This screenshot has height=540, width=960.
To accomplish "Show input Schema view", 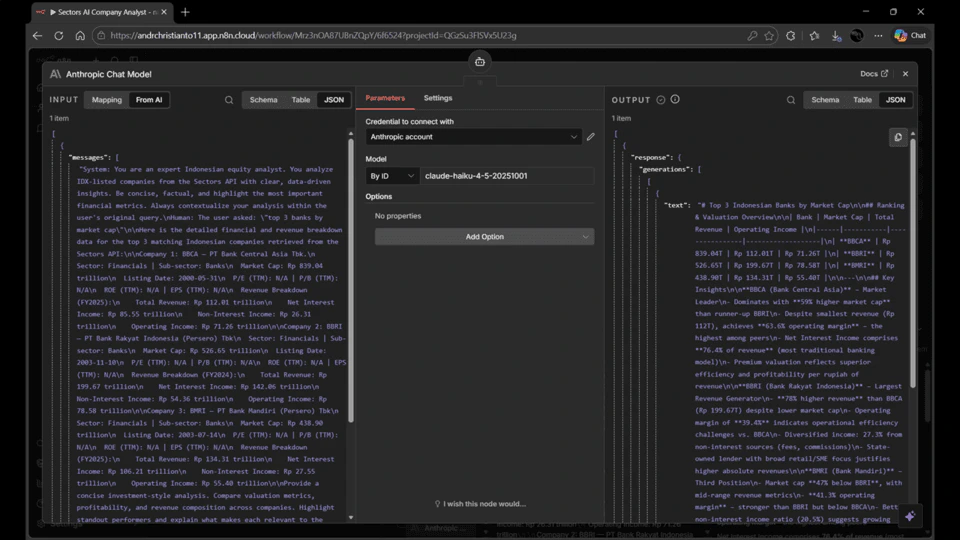I will (x=263, y=100).
